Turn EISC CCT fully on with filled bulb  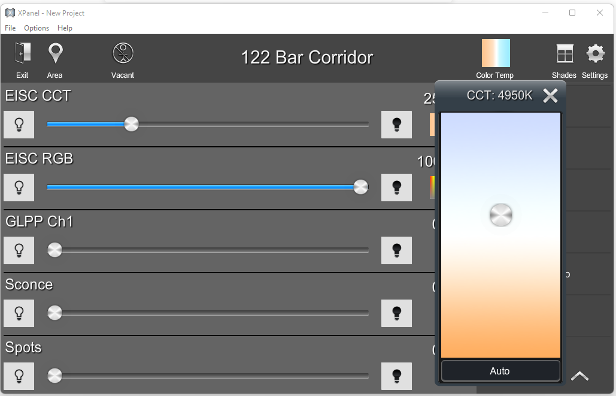[x=396, y=125]
